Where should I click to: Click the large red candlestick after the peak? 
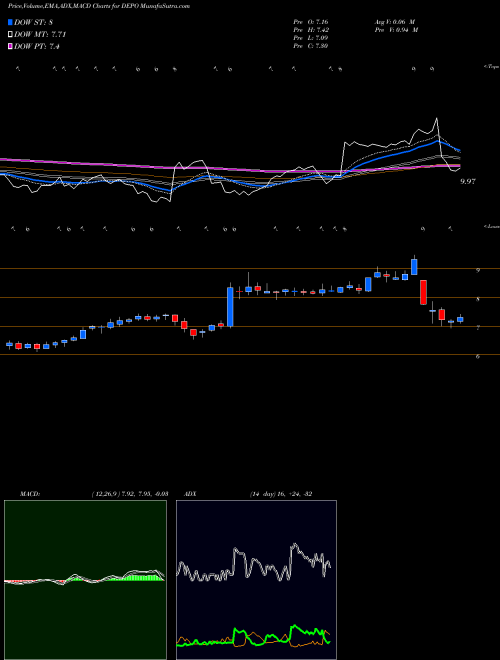[x=423, y=292]
